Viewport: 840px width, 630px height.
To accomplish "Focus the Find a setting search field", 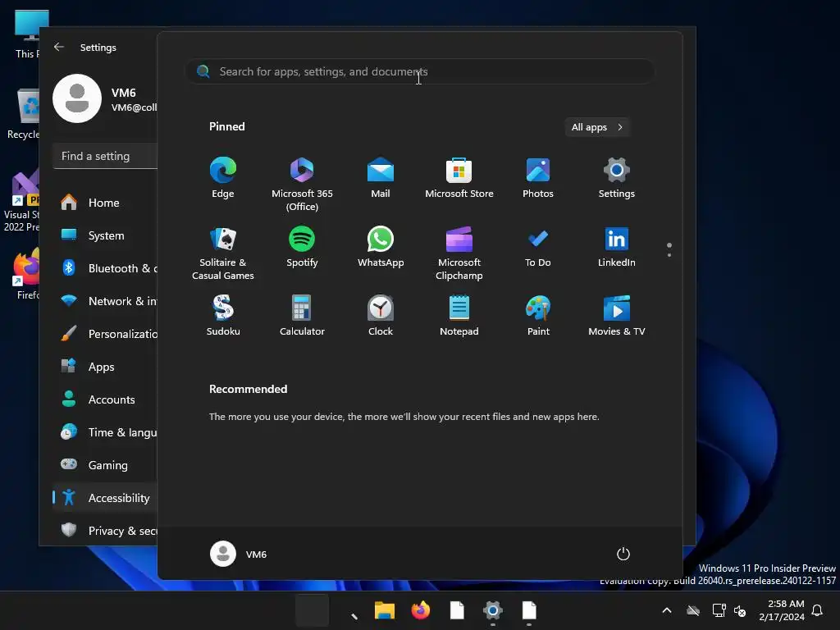I will coord(106,157).
